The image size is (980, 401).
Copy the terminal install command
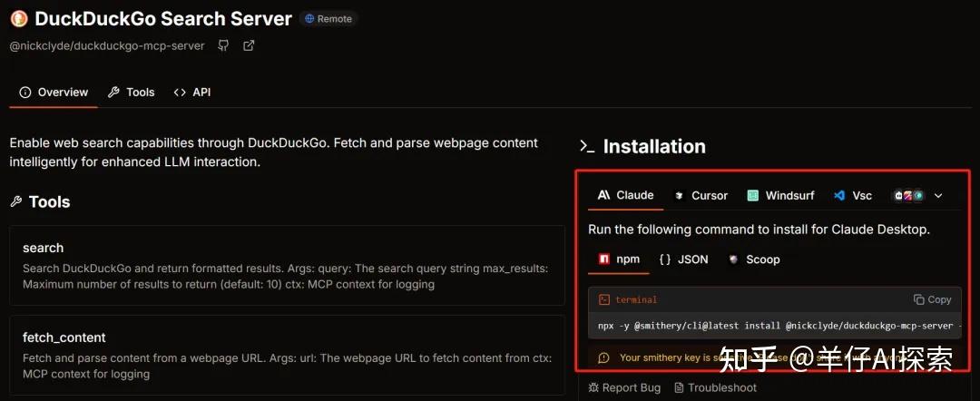932,299
